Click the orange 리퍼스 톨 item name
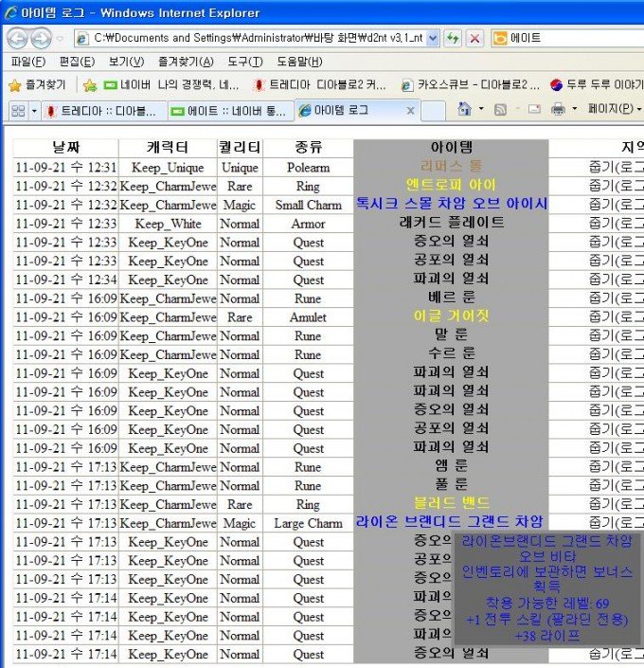 451,166
